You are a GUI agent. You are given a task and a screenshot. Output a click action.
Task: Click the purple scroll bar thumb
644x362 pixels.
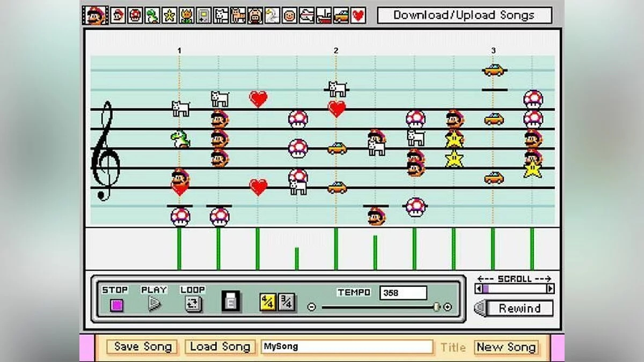coord(486,289)
